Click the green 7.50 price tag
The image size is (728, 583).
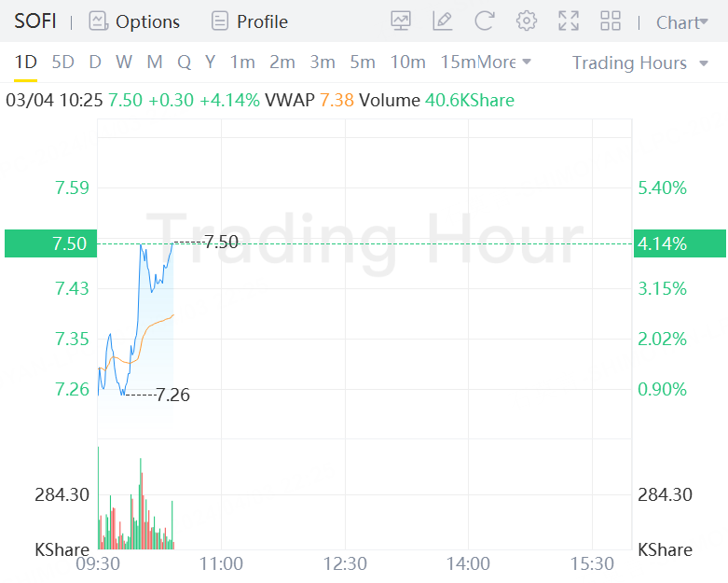[x=50, y=243]
